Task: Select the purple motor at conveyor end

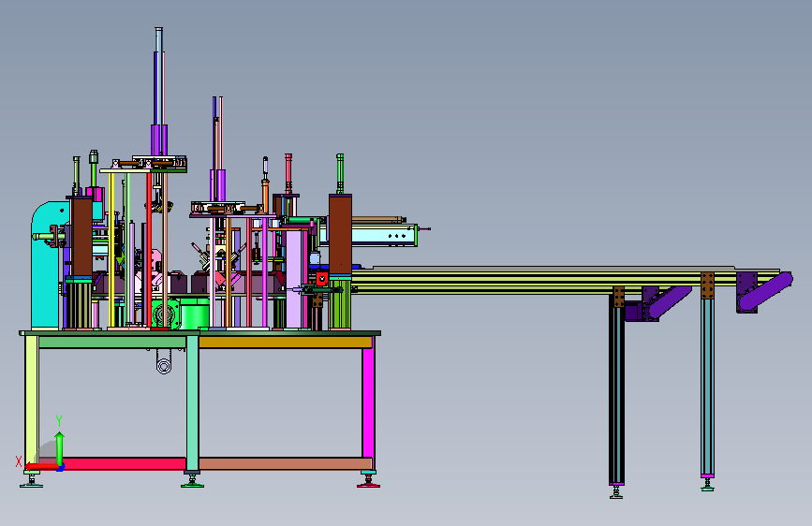Action: pos(765,291)
